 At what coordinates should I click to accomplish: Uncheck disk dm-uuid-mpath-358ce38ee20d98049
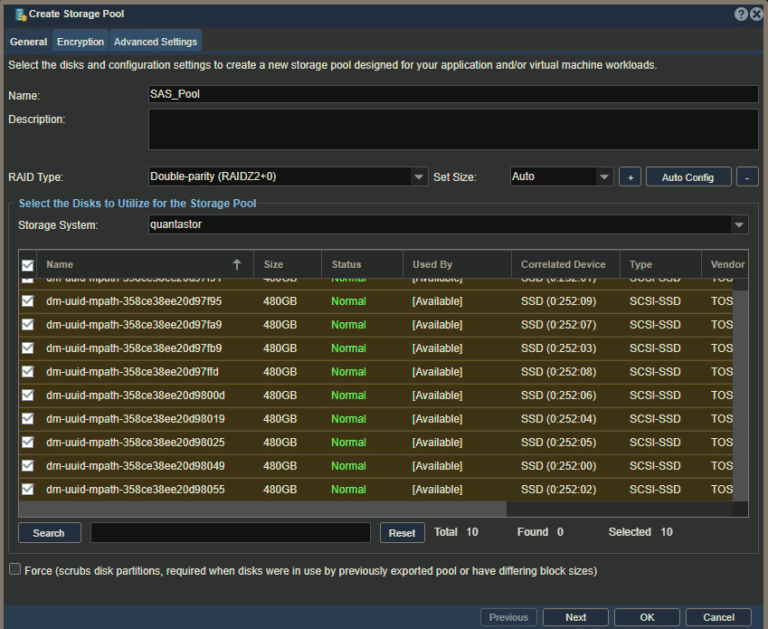click(x=27, y=465)
